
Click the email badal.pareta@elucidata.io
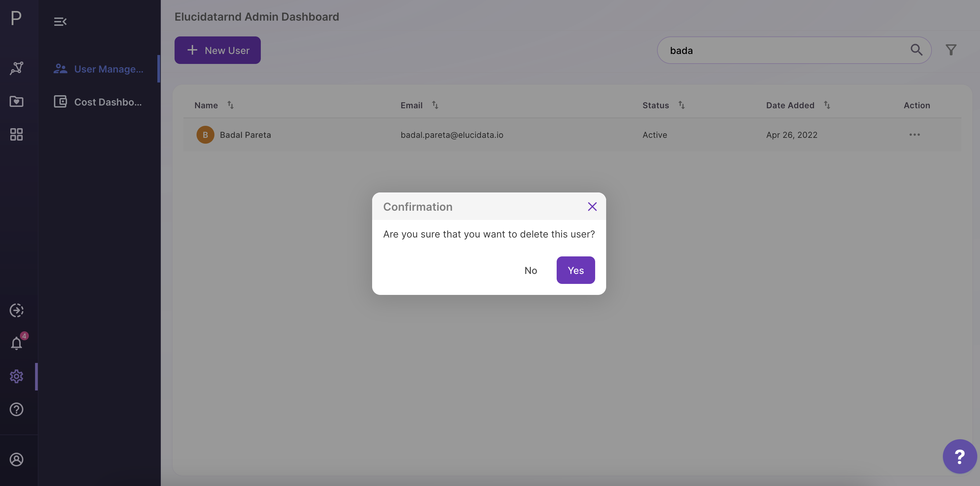point(452,135)
